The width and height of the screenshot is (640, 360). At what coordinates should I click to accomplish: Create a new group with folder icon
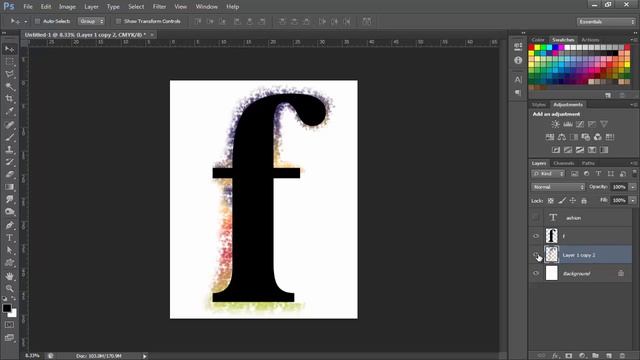[596, 356]
